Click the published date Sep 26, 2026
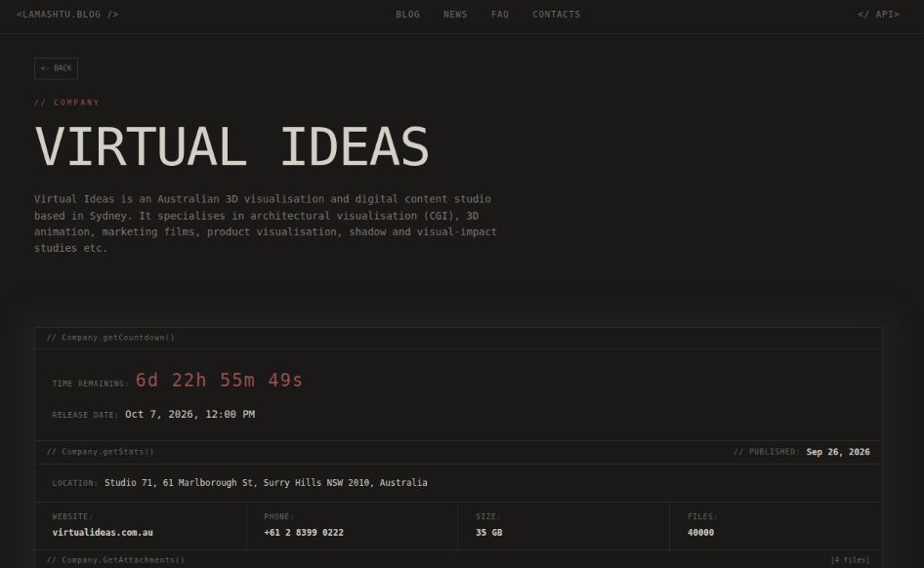924x568 pixels. [838, 452]
